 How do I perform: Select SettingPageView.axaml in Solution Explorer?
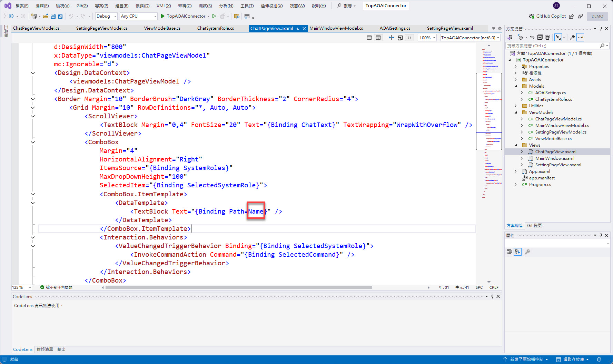click(558, 165)
